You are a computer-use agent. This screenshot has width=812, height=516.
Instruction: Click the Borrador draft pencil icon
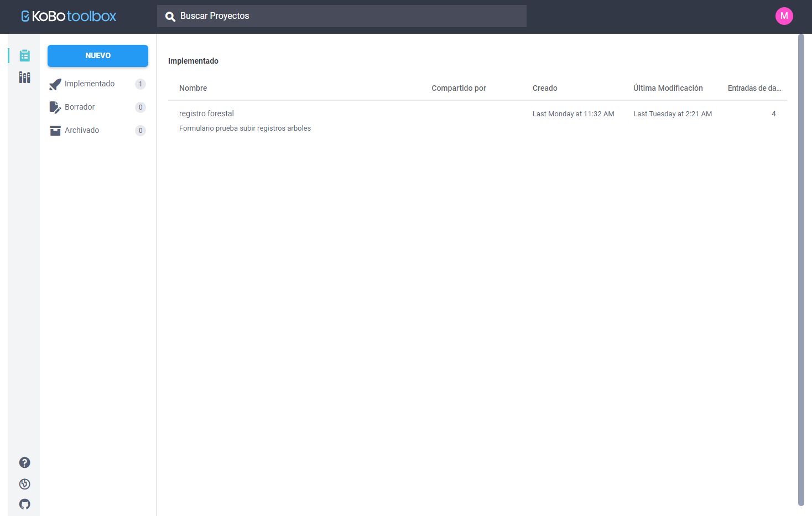55,107
